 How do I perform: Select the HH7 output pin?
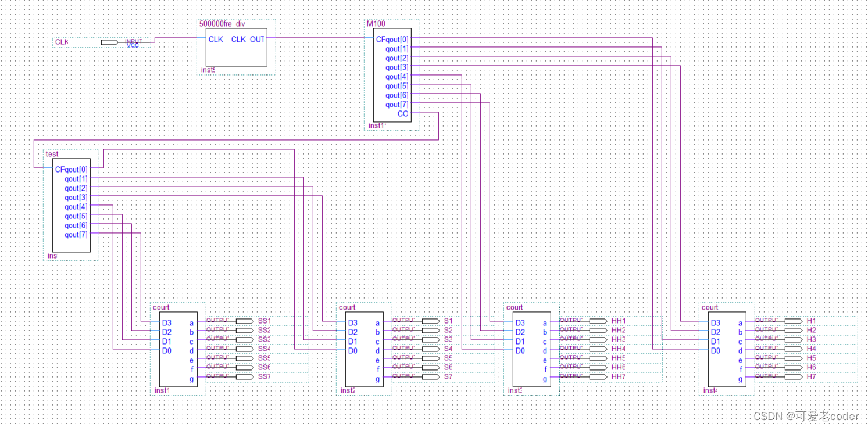pos(598,376)
